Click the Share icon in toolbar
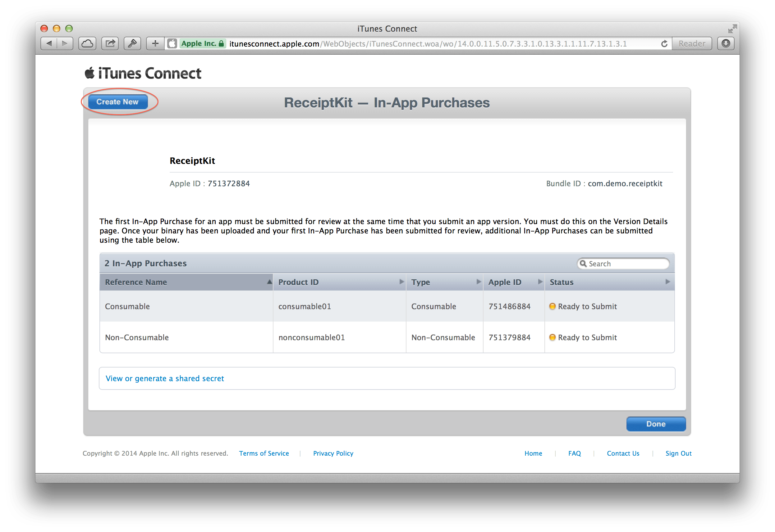Viewport: 775px width, 532px height. pyautogui.click(x=110, y=44)
